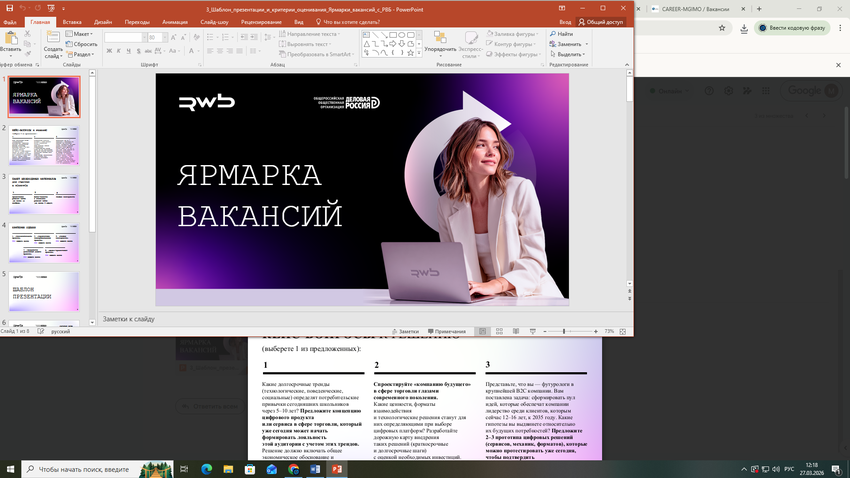Toggle text shadow S formatting

(138, 51)
